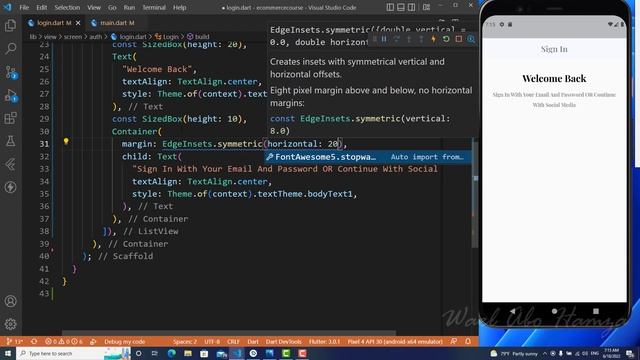Click the Step Over debug icon
The height and width of the screenshot is (360, 640).
pyautogui.click(x=396, y=39)
